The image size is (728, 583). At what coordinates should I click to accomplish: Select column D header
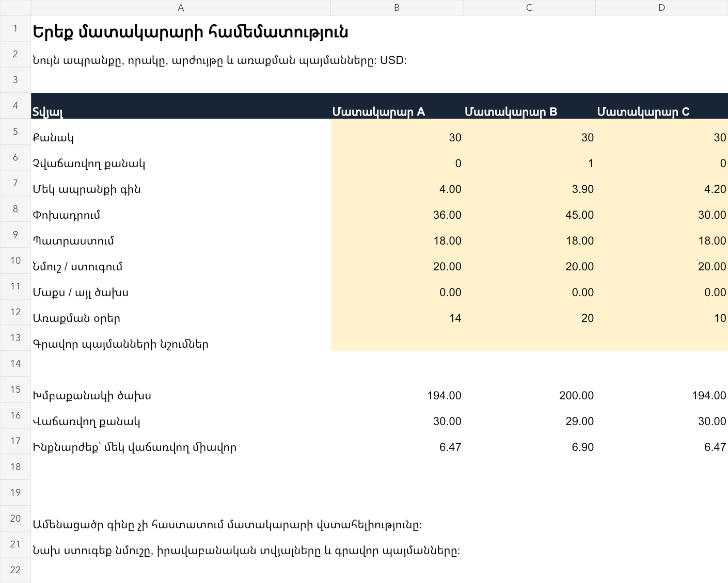point(662,8)
